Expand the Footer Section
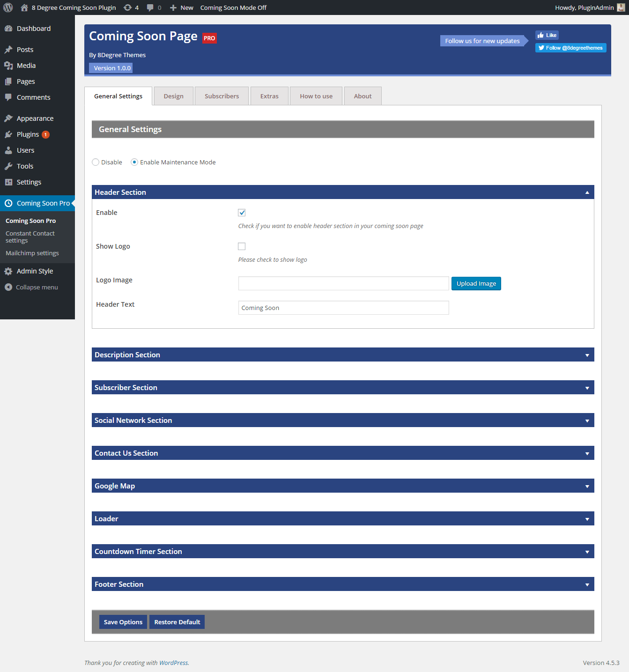 [x=343, y=584]
